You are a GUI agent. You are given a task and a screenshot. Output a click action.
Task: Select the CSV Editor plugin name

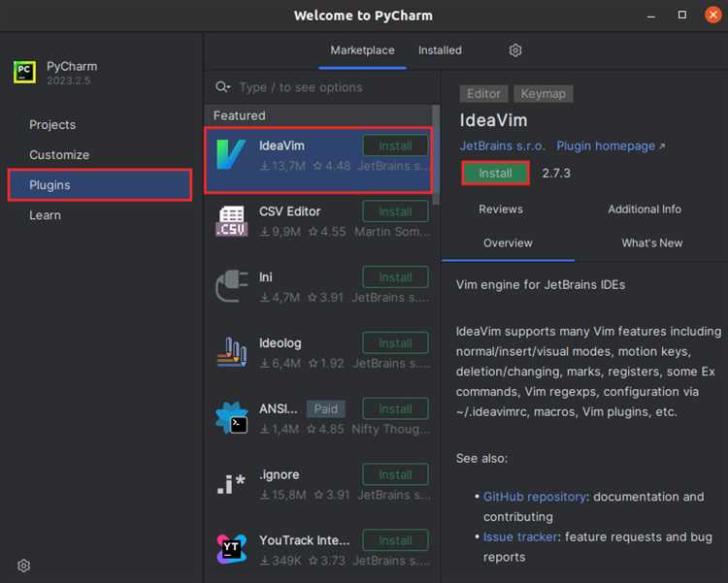tap(289, 211)
